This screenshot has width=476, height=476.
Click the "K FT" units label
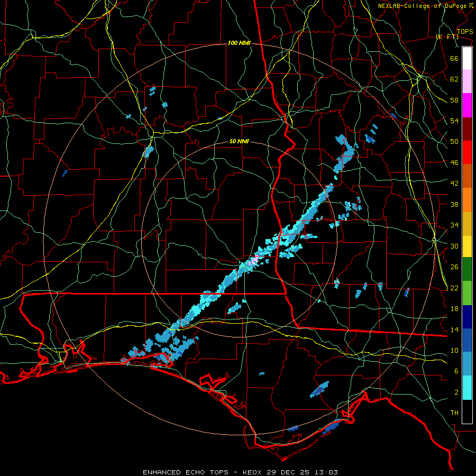[447, 37]
